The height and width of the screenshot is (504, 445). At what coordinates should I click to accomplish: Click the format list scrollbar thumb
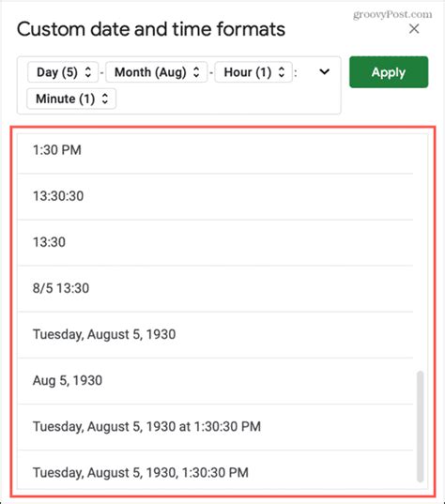coord(420,426)
